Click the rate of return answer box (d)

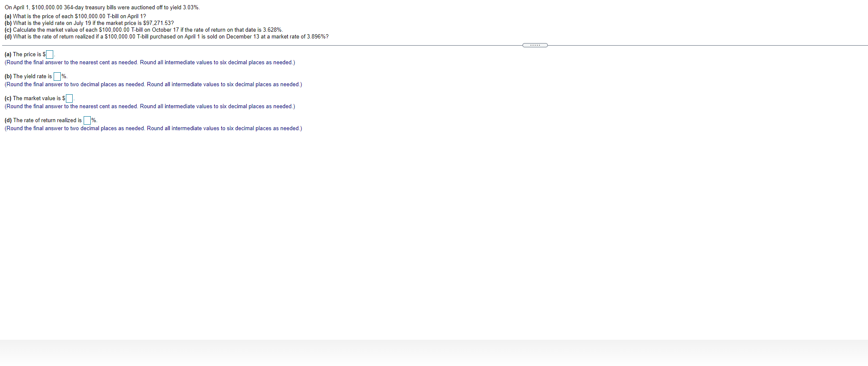point(87,120)
